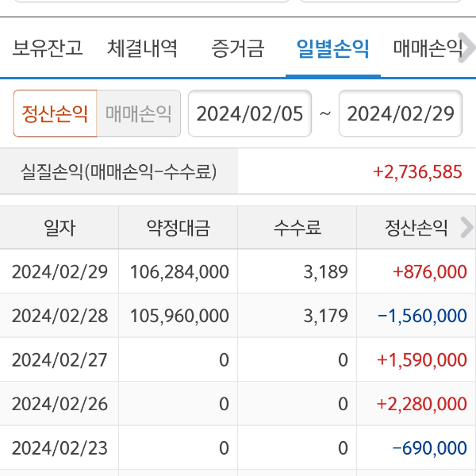Click the arrow next to 정산손익 column header
This screenshot has height=476, width=476.
click(x=466, y=228)
